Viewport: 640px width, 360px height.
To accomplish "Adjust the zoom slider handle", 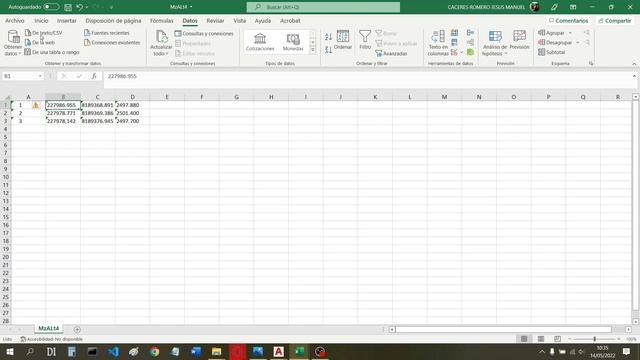I will pos(595,339).
